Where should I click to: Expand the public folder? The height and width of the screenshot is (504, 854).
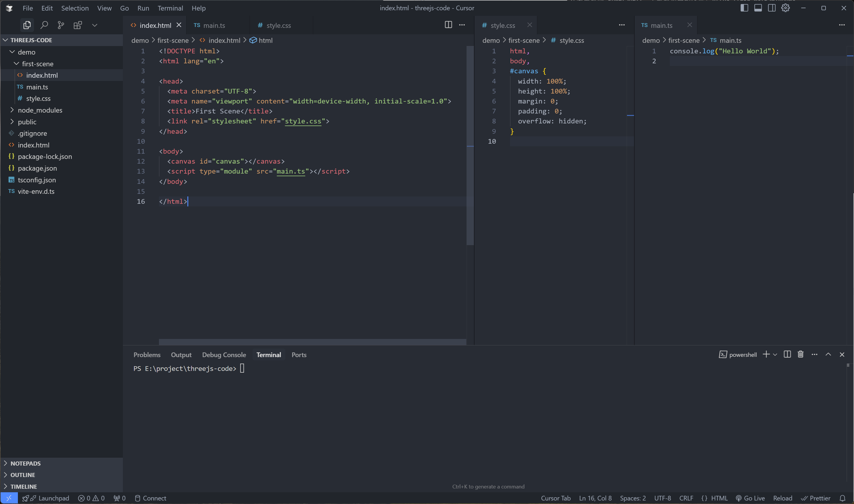coord(62,122)
